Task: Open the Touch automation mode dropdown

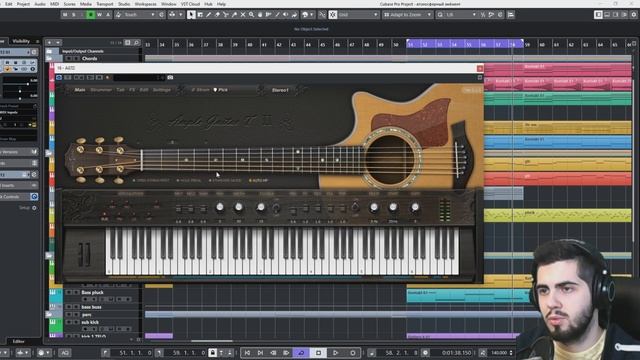Action: click(139, 15)
